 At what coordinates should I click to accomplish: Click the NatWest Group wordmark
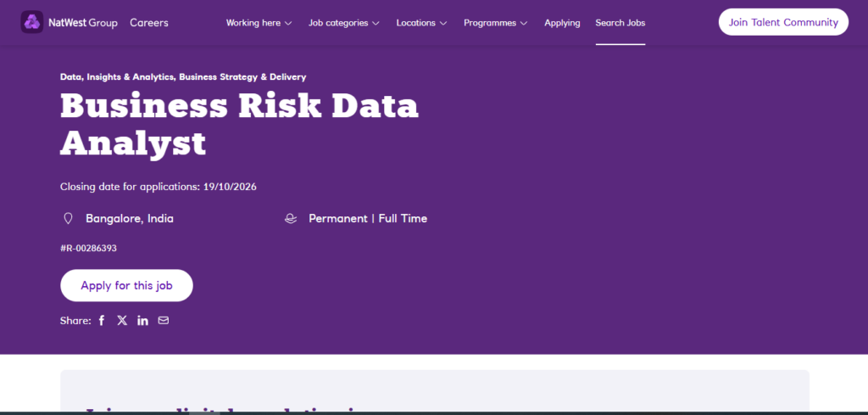(82, 23)
